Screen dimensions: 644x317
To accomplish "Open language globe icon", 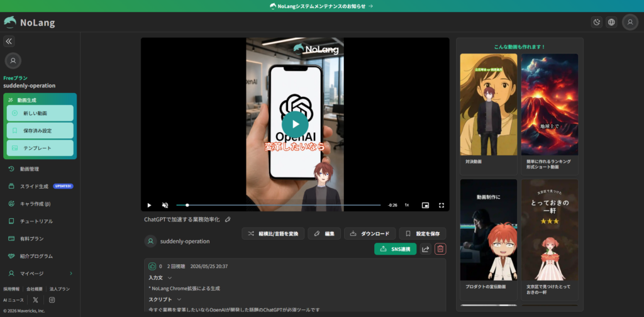I will (x=611, y=22).
